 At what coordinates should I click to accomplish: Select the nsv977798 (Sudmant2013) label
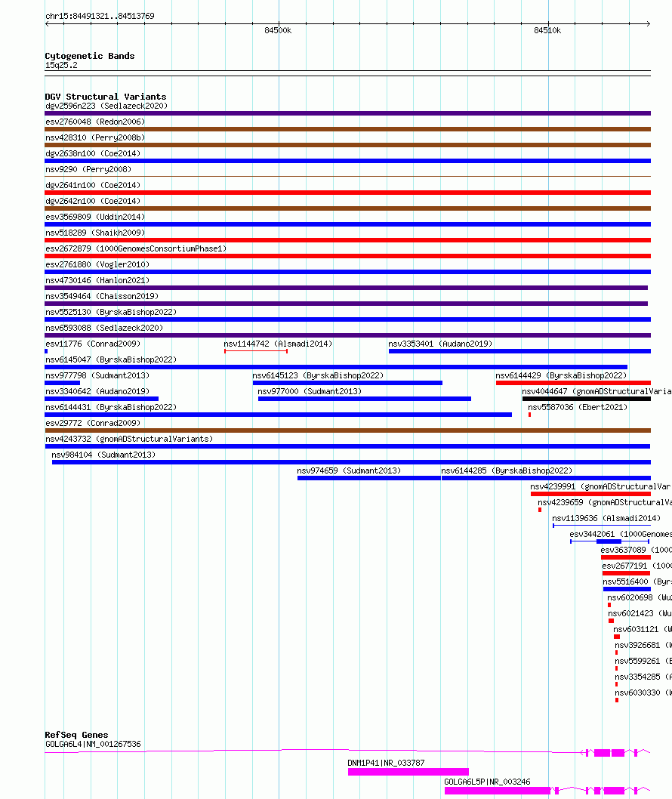(x=97, y=375)
